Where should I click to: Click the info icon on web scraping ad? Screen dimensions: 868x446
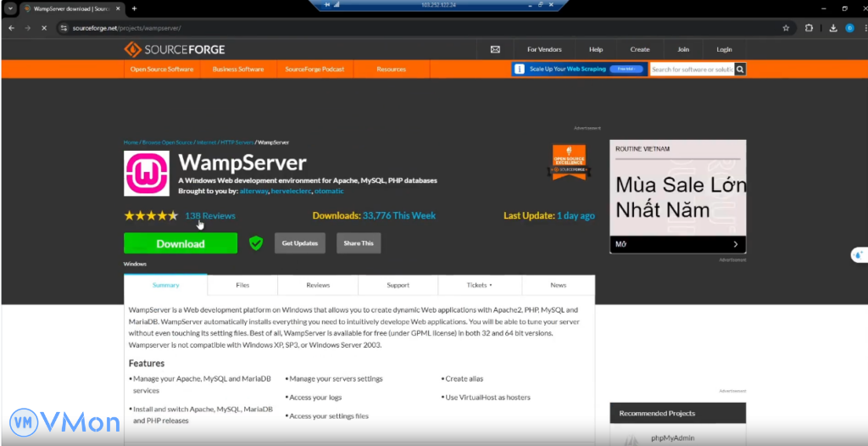(x=520, y=70)
